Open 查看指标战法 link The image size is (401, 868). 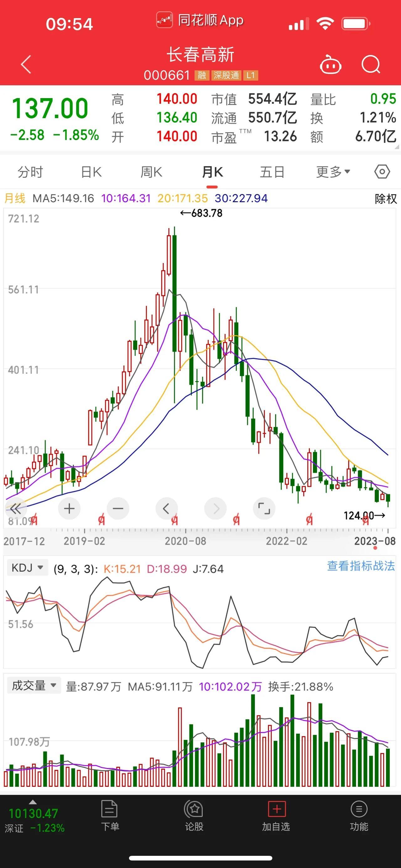361,566
